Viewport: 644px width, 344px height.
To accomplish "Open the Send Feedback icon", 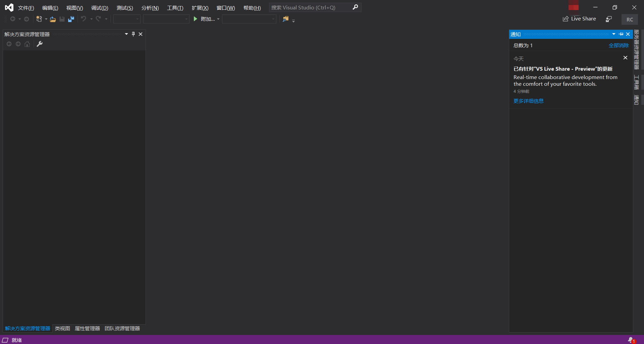I will tap(609, 19).
